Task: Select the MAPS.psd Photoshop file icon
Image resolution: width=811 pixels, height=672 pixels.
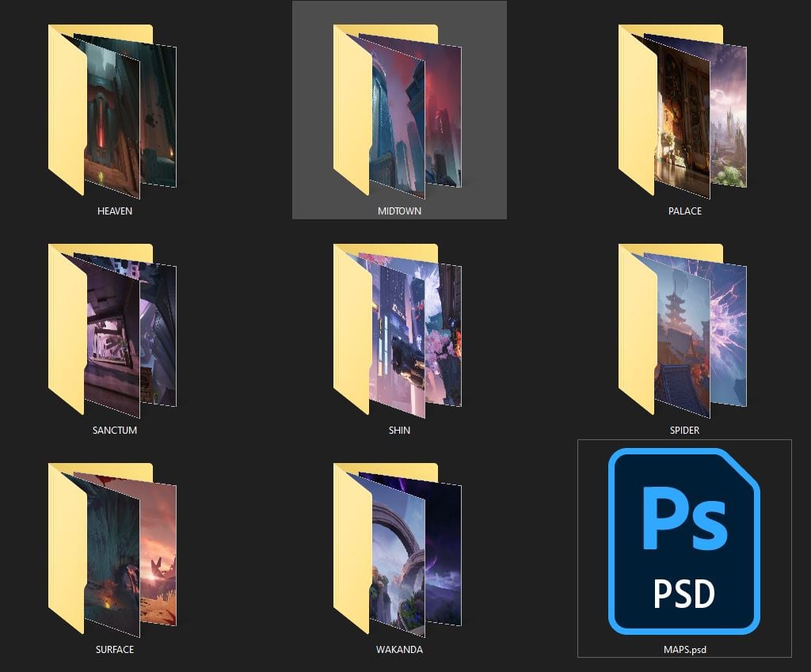Action: tap(683, 541)
